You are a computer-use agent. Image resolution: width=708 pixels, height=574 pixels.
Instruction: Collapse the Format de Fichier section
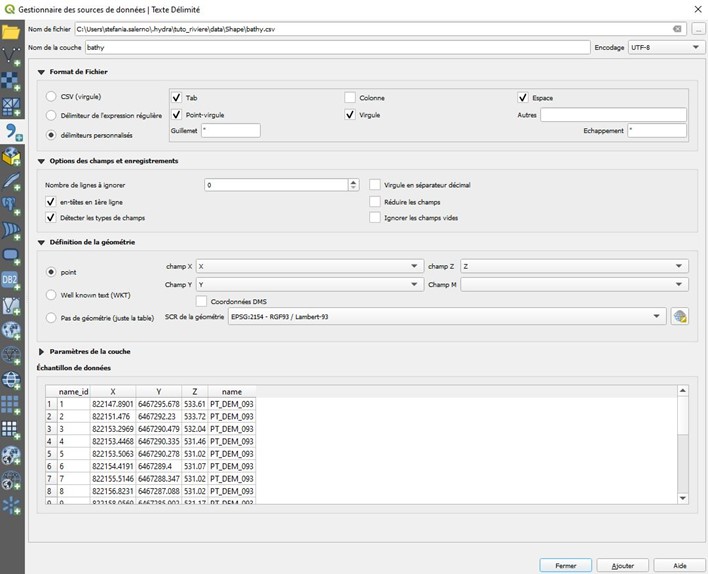(x=41, y=72)
